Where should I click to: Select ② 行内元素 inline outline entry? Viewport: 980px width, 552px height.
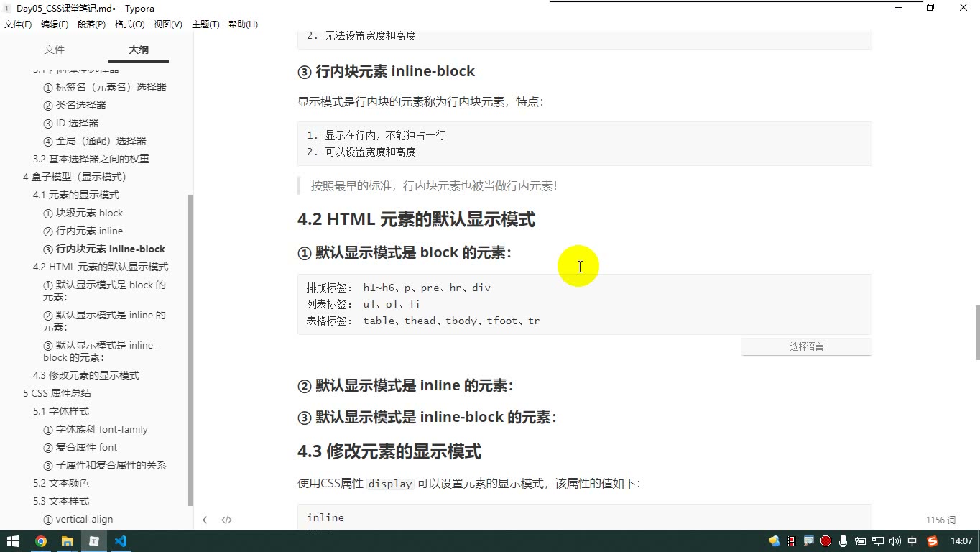pyautogui.click(x=83, y=231)
